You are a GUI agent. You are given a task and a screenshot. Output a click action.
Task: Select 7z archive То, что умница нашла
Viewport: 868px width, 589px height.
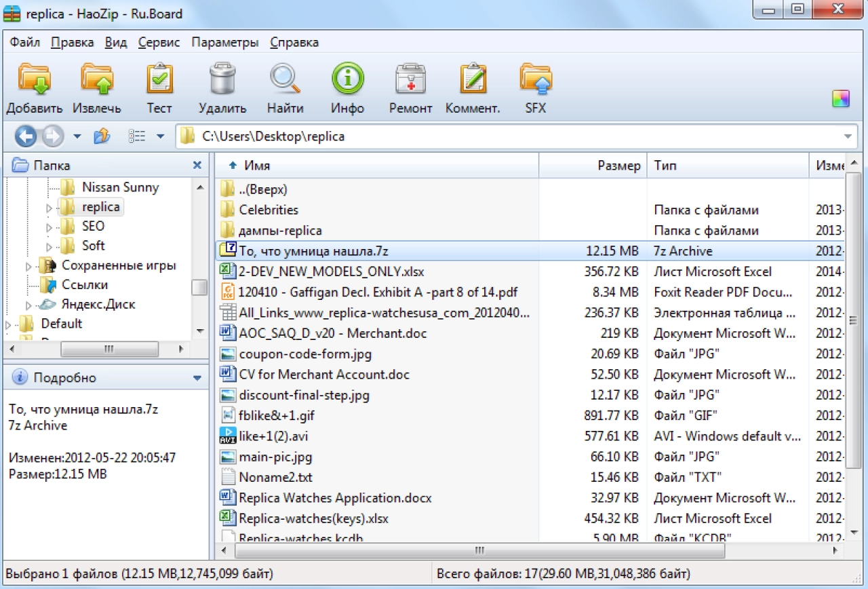[x=529, y=251]
